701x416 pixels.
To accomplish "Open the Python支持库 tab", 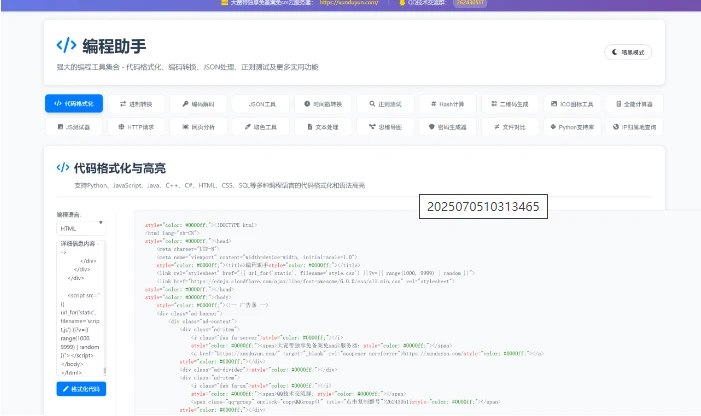I will pos(572,127).
